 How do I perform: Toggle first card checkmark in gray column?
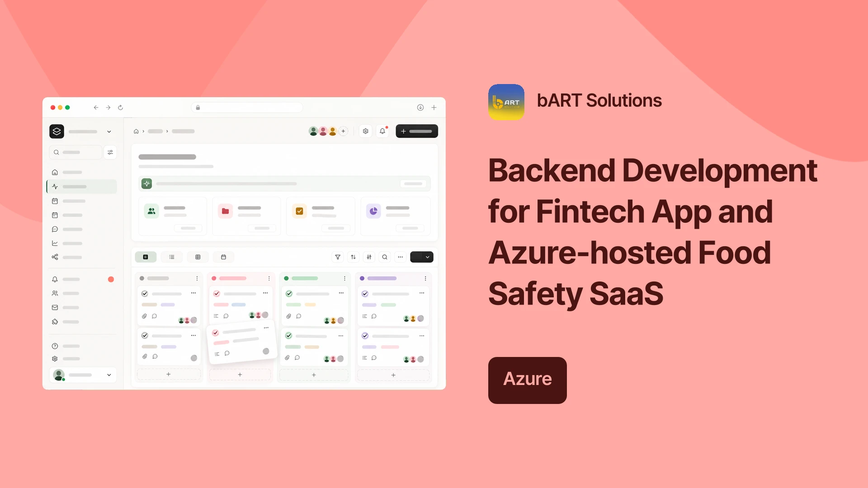(x=145, y=294)
